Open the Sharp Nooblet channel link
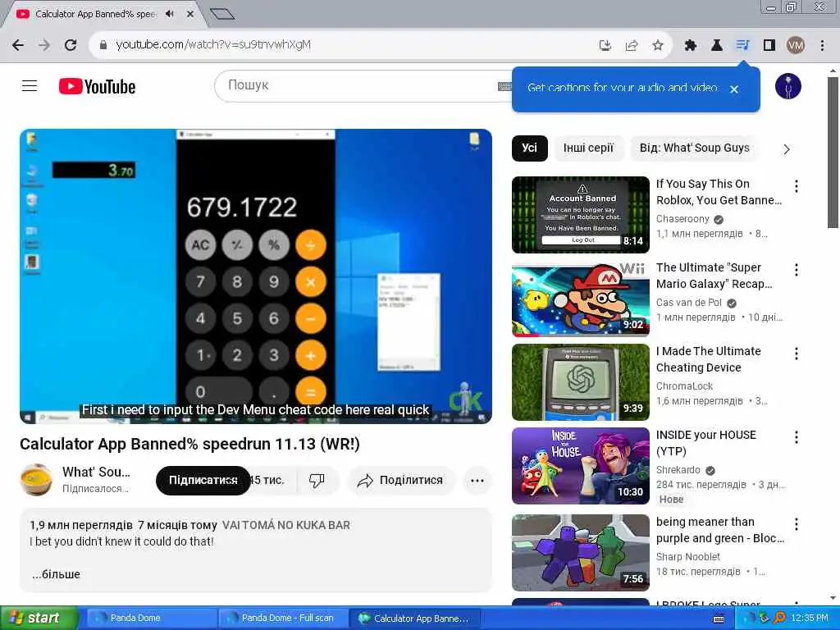The image size is (840, 630). [688, 557]
